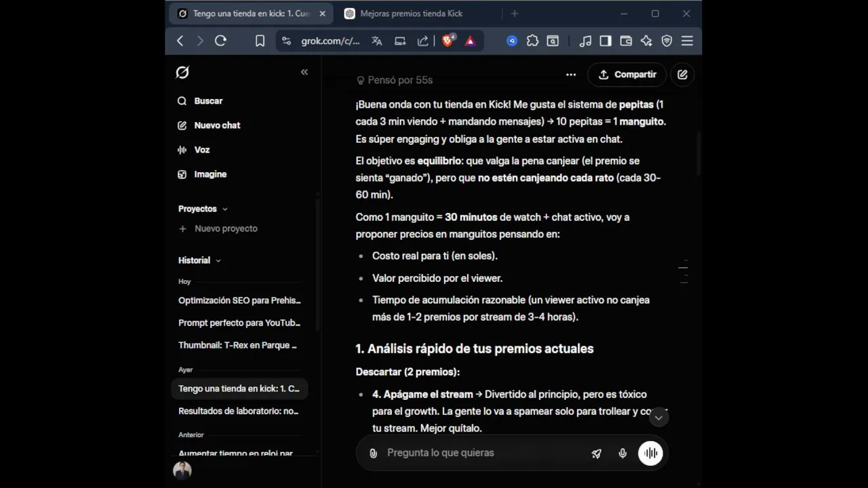The image size is (868, 488).
Task: Click the chat page vertical scrollbar
Action: [x=698, y=154]
